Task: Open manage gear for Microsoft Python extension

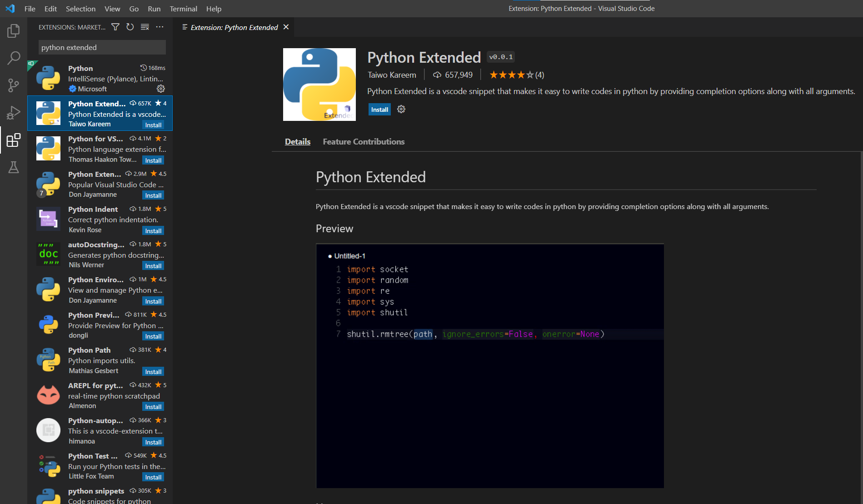Action: pos(161,89)
